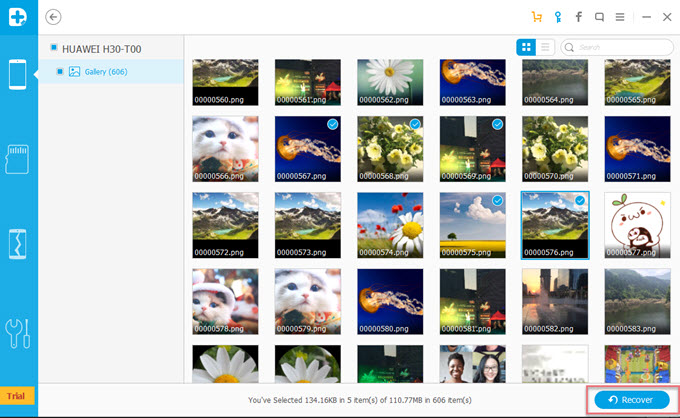
Task: Open the hamburger menu
Action: click(620, 17)
